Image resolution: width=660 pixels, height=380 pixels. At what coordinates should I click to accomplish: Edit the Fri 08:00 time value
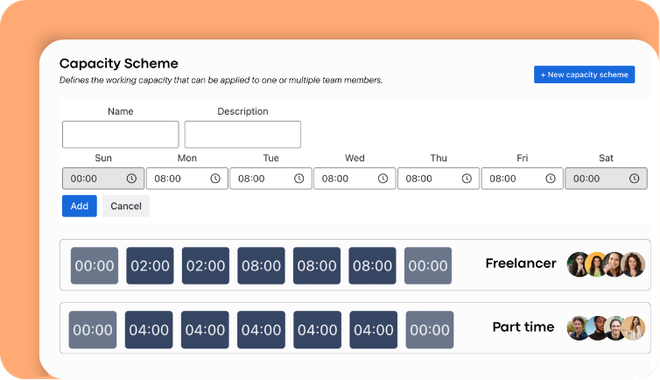point(503,178)
